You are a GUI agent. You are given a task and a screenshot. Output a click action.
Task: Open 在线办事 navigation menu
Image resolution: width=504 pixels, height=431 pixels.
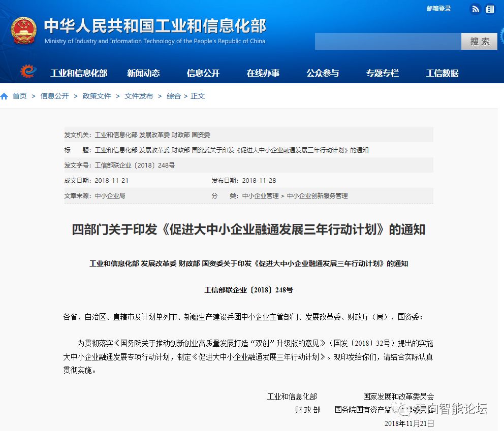pyautogui.click(x=263, y=73)
